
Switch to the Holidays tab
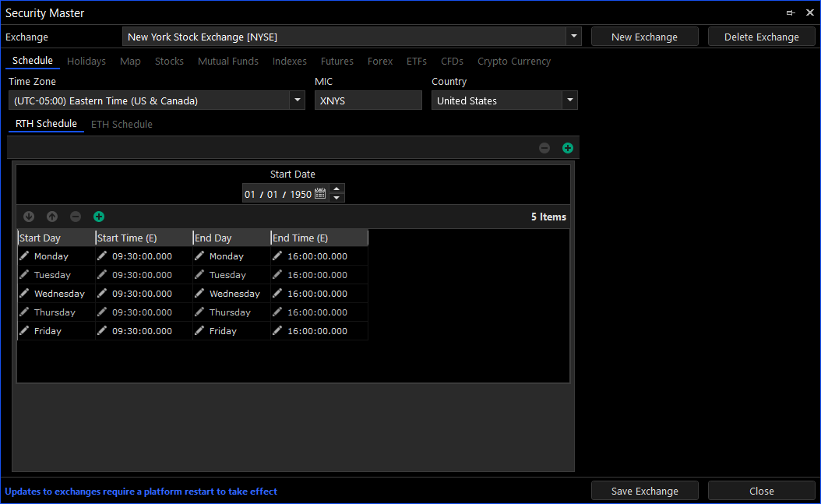[x=86, y=62]
